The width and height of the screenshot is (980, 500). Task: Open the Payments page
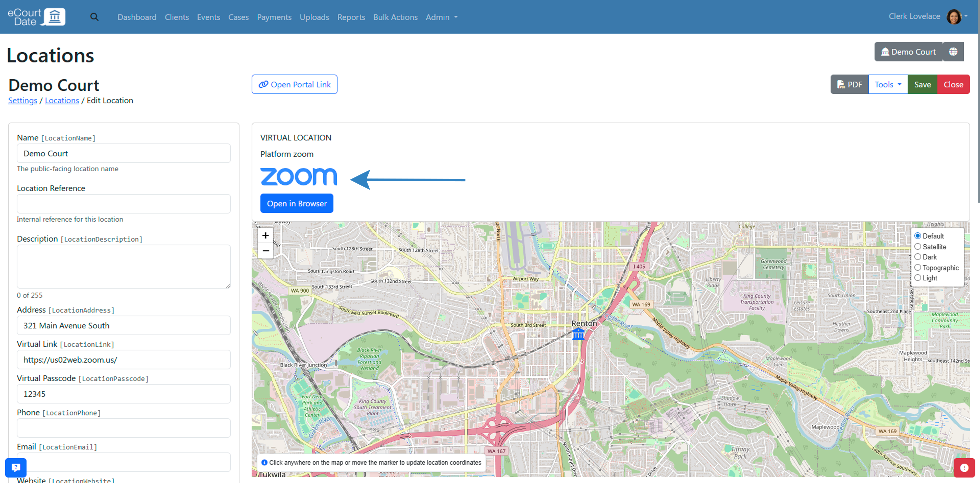(274, 17)
